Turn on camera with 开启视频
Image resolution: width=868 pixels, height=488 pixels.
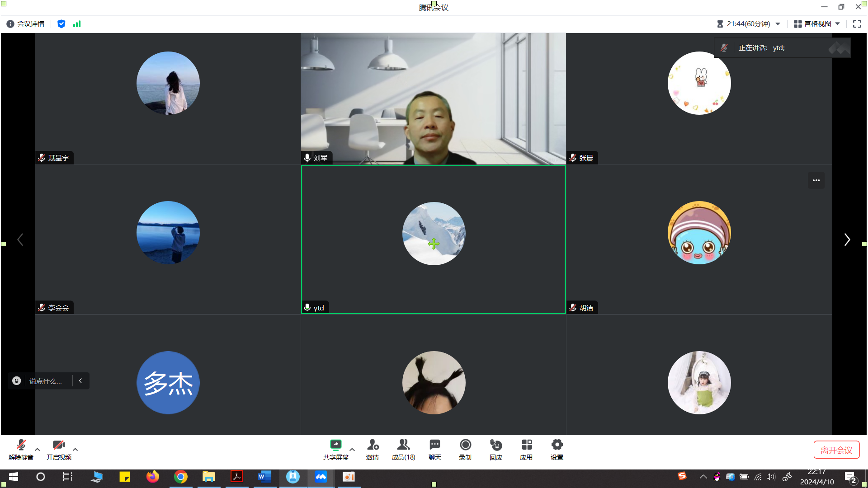point(59,446)
